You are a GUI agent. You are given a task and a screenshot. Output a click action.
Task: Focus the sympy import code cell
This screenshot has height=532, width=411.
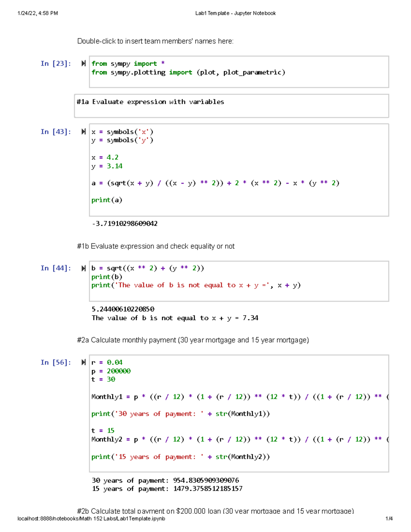point(238,72)
